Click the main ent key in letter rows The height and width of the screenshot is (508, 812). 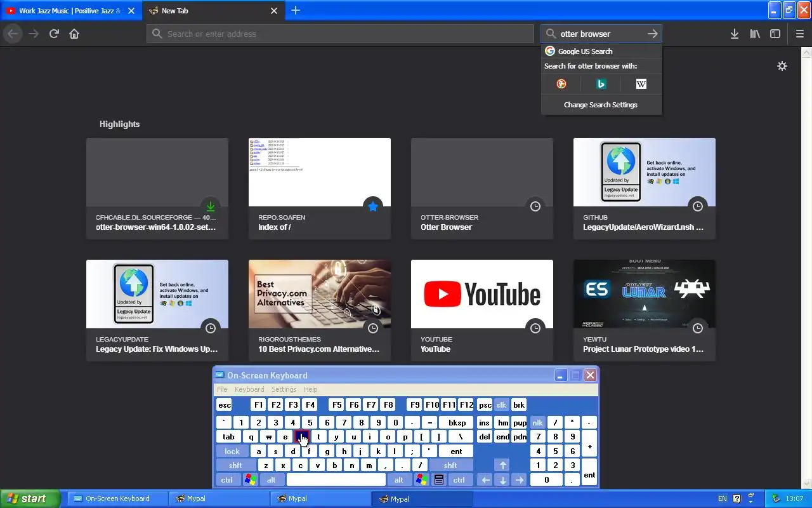coord(456,451)
